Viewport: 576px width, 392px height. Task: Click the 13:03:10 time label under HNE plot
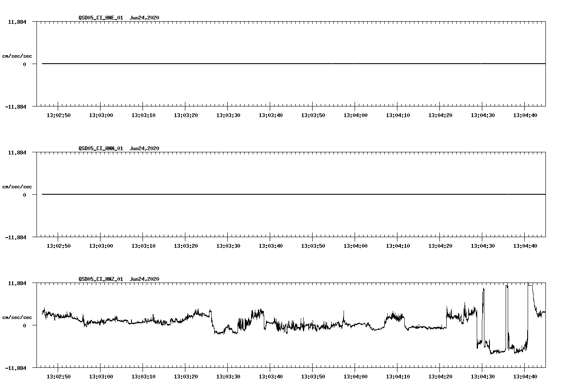[x=143, y=115]
